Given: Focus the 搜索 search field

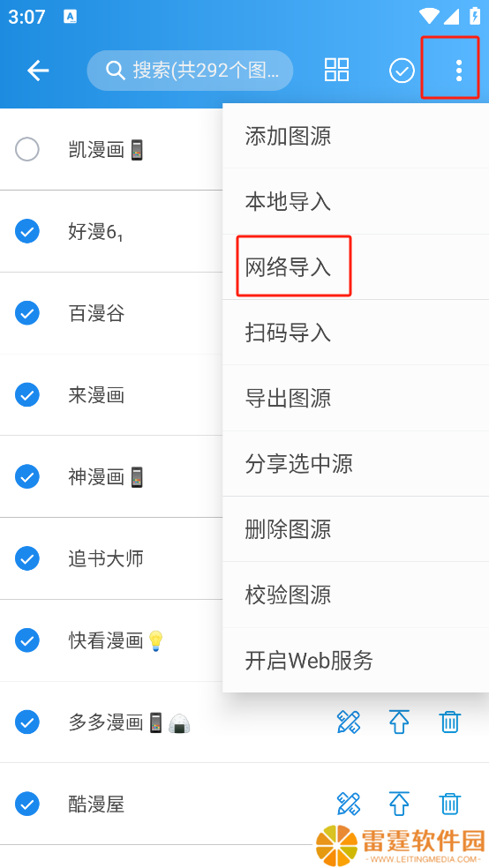Looking at the screenshot, I should (x=190, y=71).
